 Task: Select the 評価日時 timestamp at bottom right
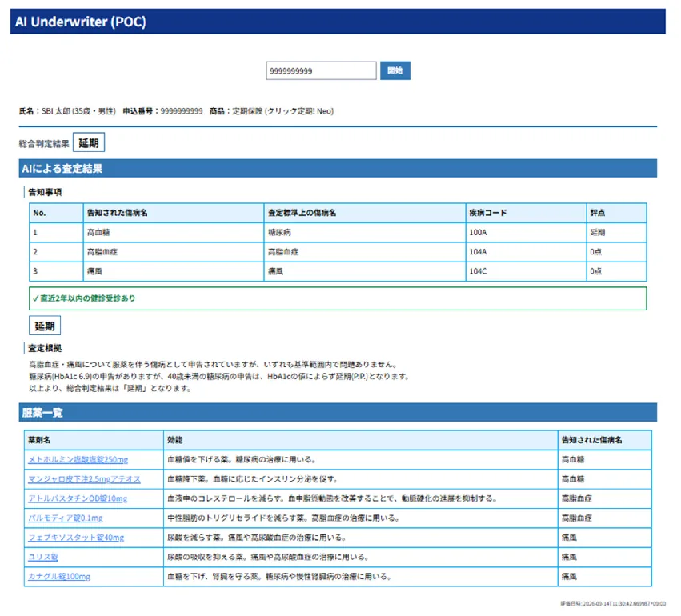click(x=613, y=603)
